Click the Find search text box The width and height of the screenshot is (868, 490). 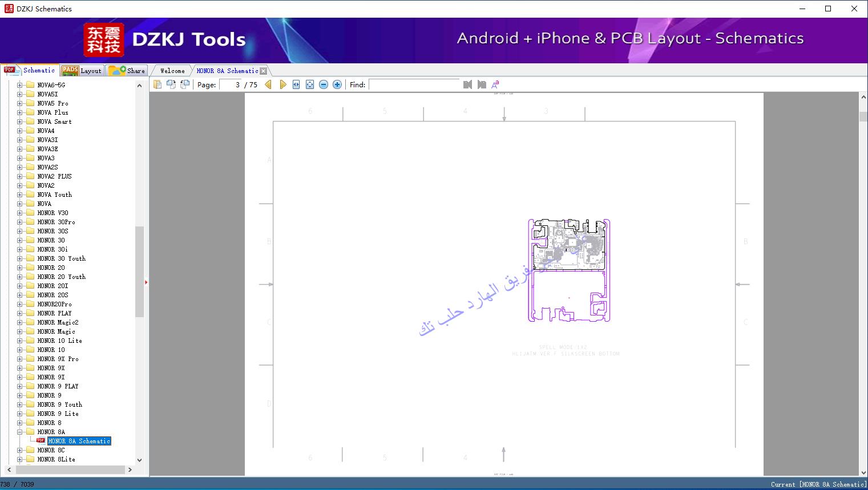pyautogui.click(x=414, y=84)
